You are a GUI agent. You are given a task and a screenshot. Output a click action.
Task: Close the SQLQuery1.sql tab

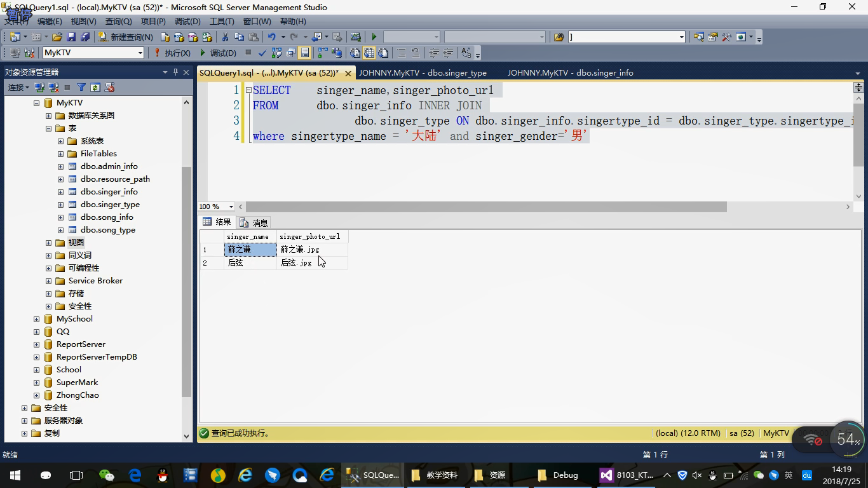tap(348, 74)
